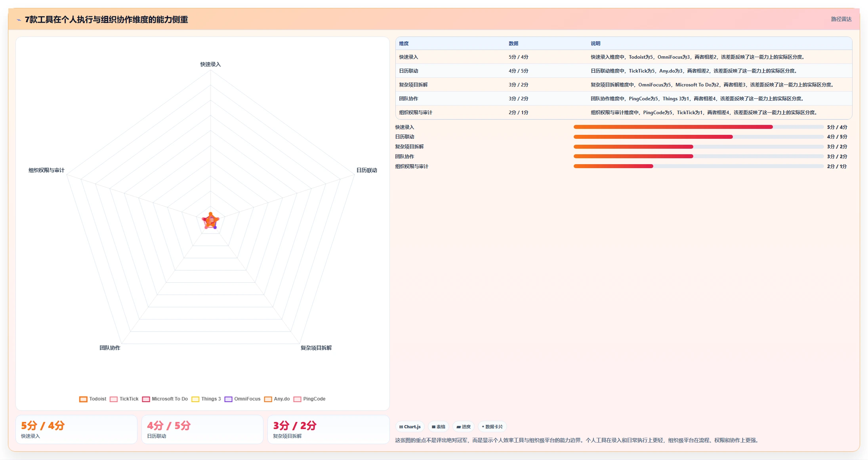The image size is (868, 460).
Task: Toggle the TickTick legend entry
Action: pyautogui.click(x=124, y=399)
